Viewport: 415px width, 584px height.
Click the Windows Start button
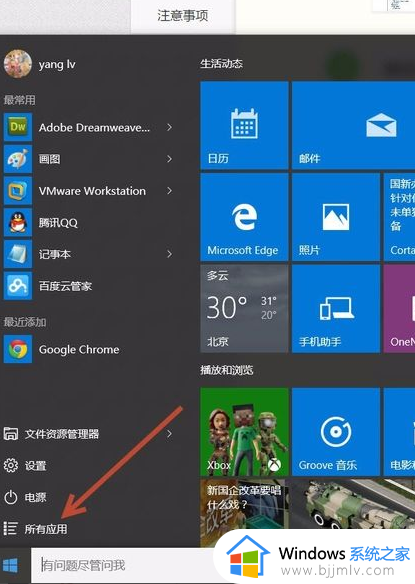click(x=10, y=565)
